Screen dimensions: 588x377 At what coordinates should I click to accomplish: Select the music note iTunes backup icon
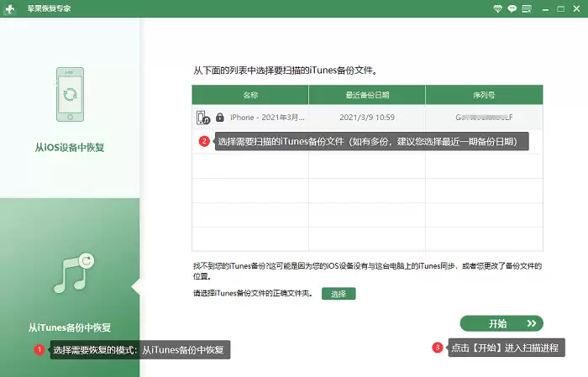(x=74, y=273)
